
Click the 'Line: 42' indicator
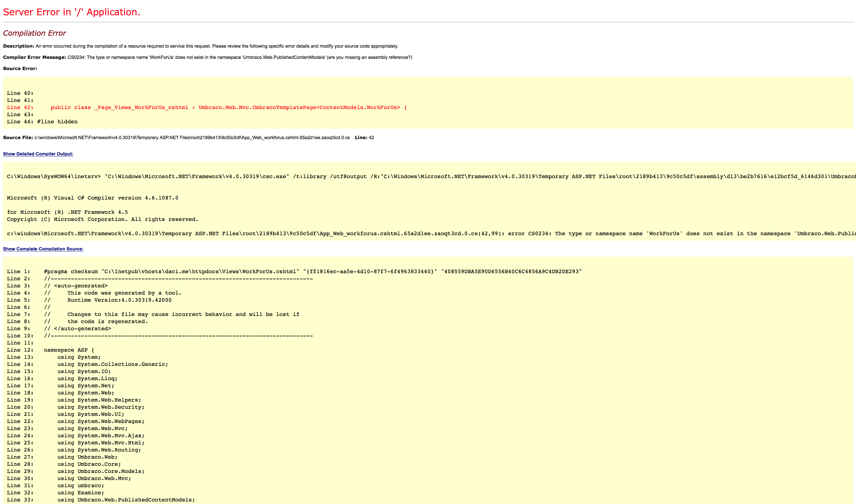(365, 138)
